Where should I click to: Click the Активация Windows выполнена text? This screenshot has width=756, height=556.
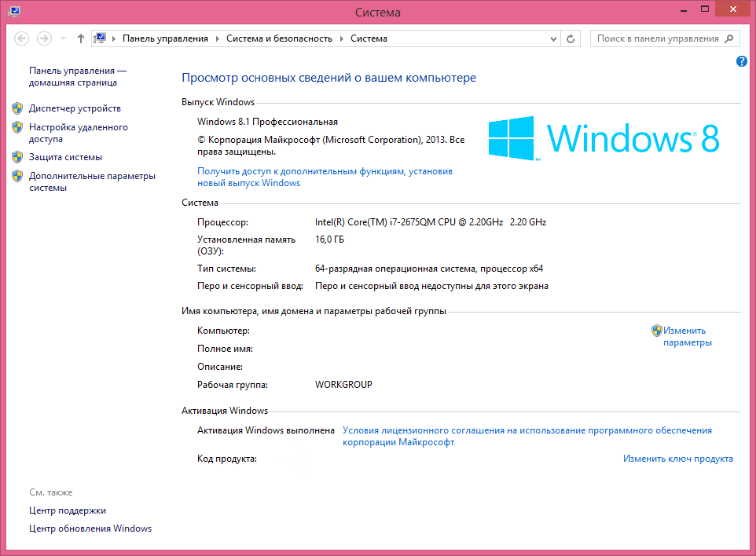click(x=266, y=430)
